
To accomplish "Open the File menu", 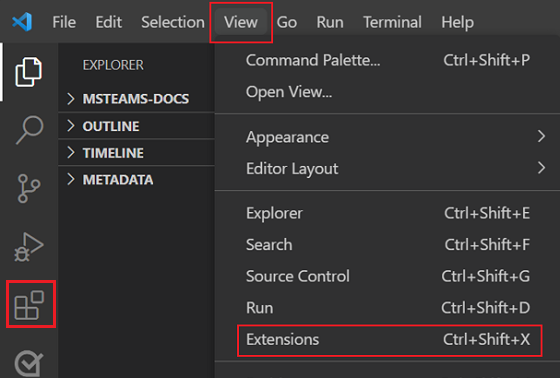I will click(64, 22).
